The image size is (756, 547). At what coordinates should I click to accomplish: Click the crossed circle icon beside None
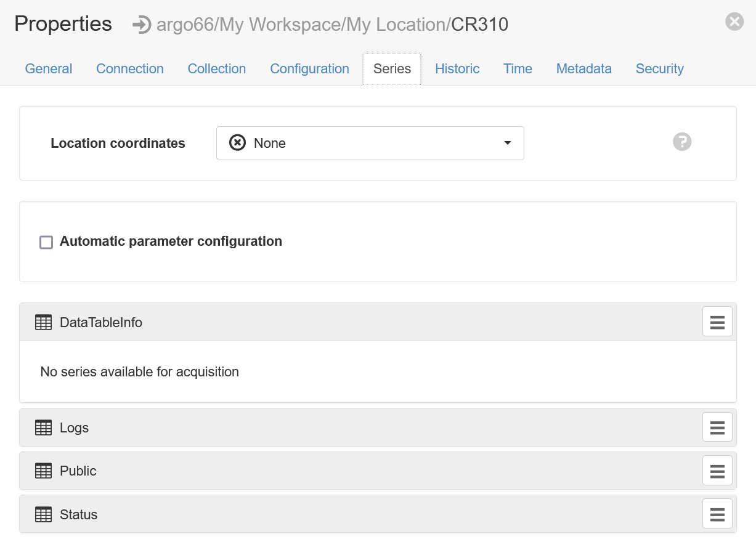click(237, 143)
